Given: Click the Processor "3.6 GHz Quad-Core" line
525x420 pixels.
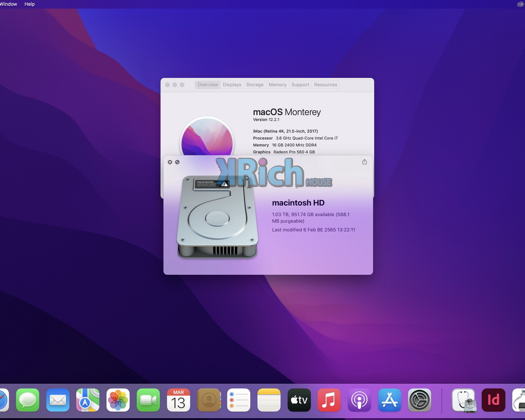Looking at the screenshot, I should [295, 138].
